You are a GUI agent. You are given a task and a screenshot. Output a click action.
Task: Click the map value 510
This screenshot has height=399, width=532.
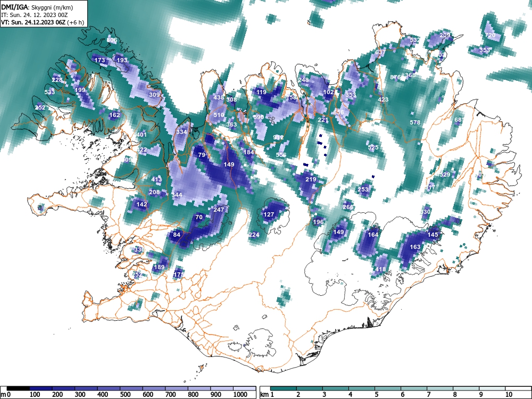pyautogui.click(x=219, y=115)
